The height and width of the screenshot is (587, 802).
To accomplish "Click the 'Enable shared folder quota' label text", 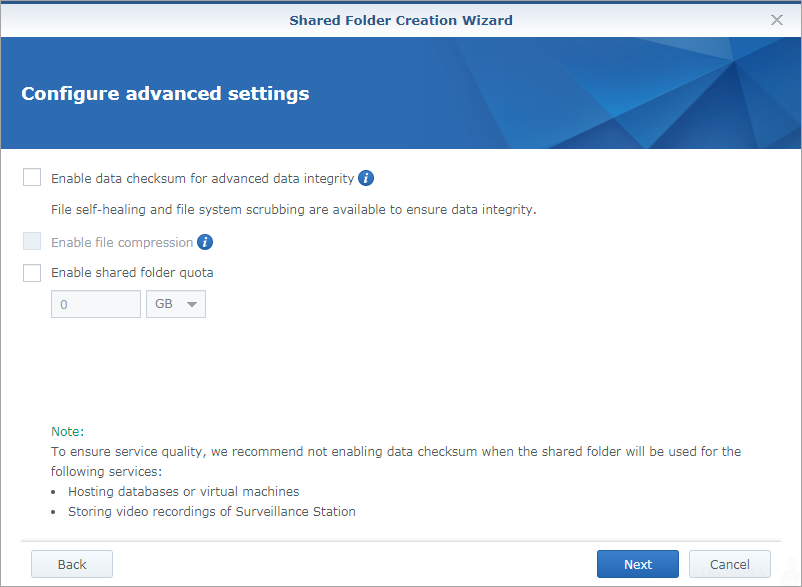I will (132, 273).
